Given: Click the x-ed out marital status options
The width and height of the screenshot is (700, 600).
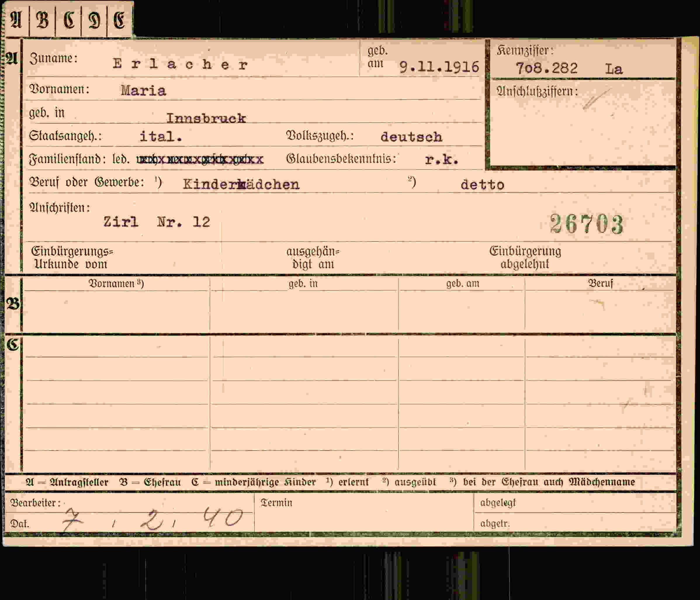Looking at the screenshot, I should tap(200, 160).
